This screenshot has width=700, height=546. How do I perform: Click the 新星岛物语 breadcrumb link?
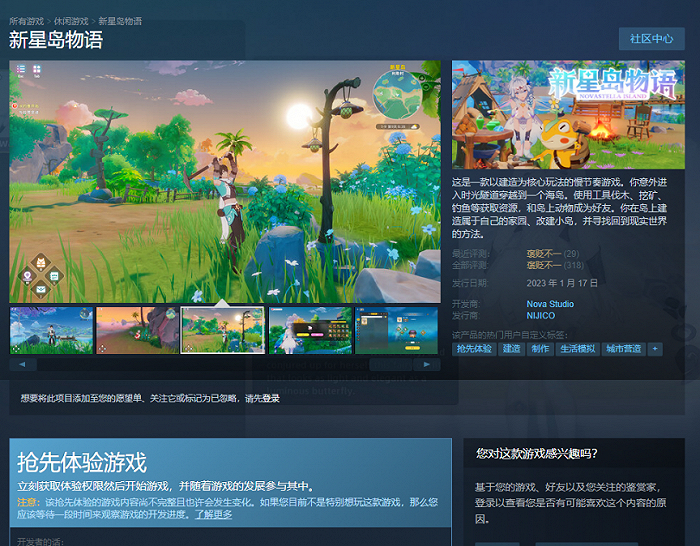tap(120, 21)
